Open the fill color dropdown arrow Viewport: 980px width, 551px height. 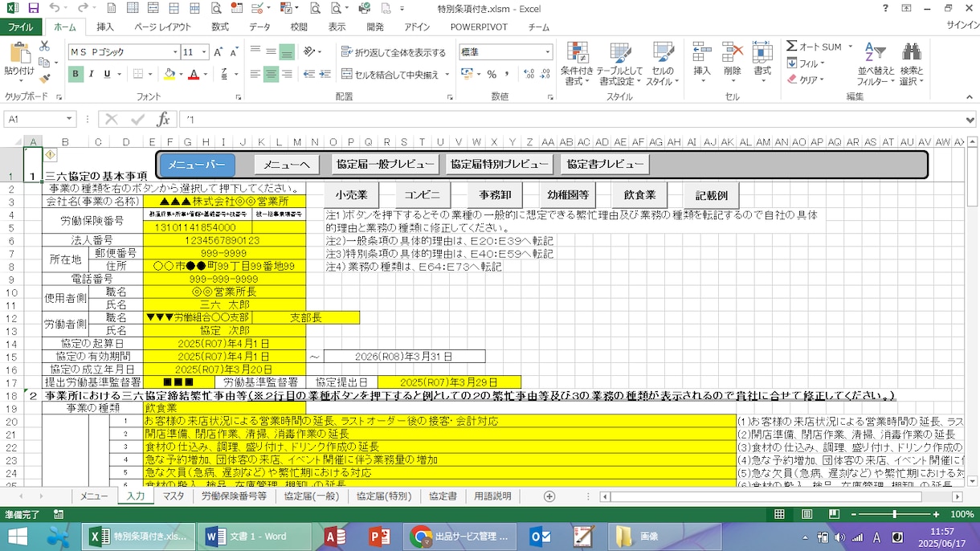pos(181,75)
